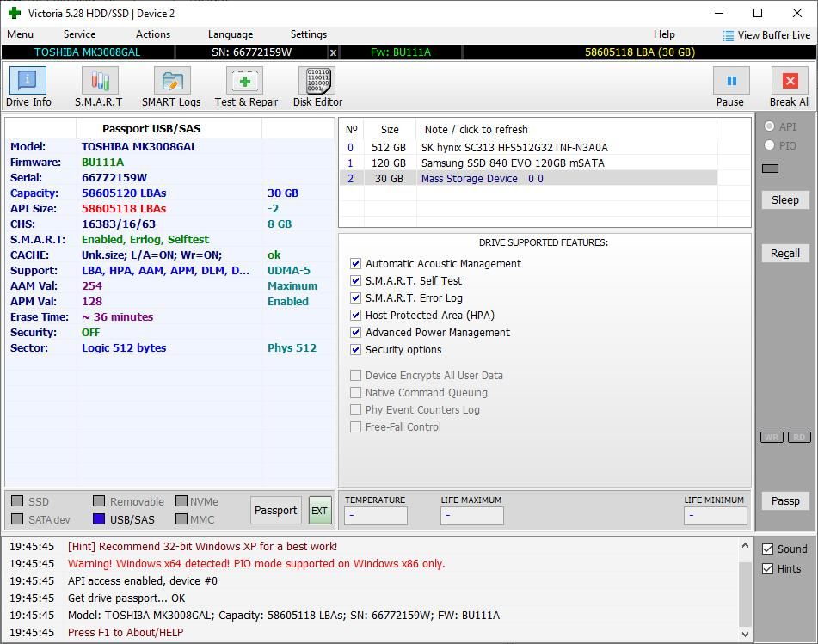Click the MMC indicator box
The width and height of the screenshot is (818, 644).
pyautogui.click(x=181, y=518)
